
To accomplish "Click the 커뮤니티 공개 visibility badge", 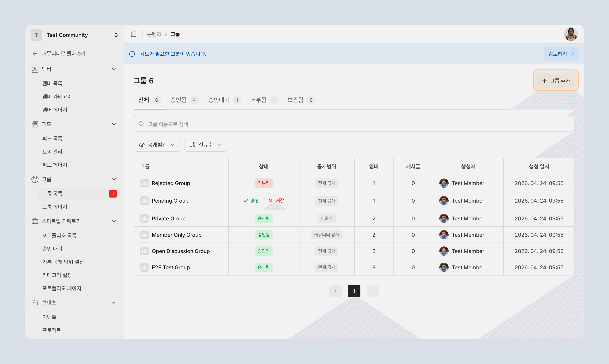I will [326, 235].
